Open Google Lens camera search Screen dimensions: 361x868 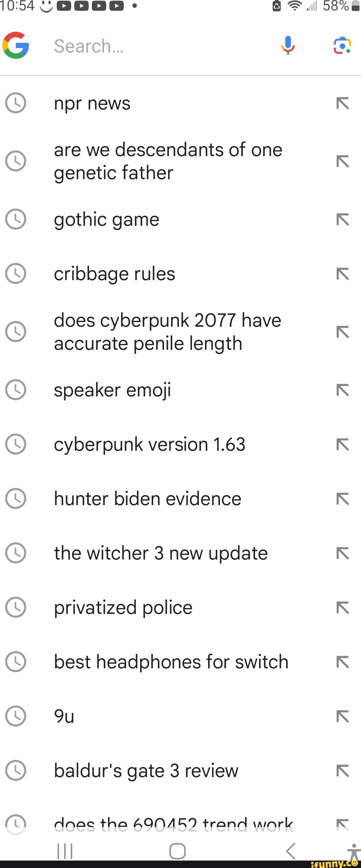pyautogui.click(x=342, y=45)
